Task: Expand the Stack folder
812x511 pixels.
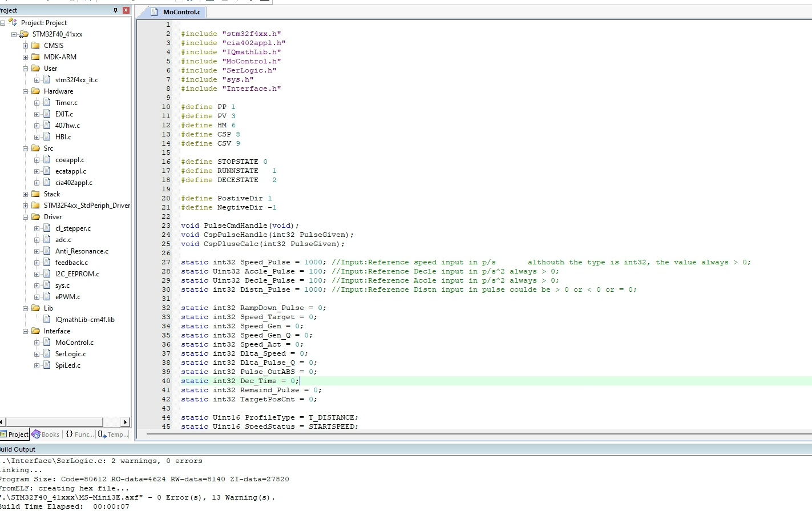Action: [26, 194]
